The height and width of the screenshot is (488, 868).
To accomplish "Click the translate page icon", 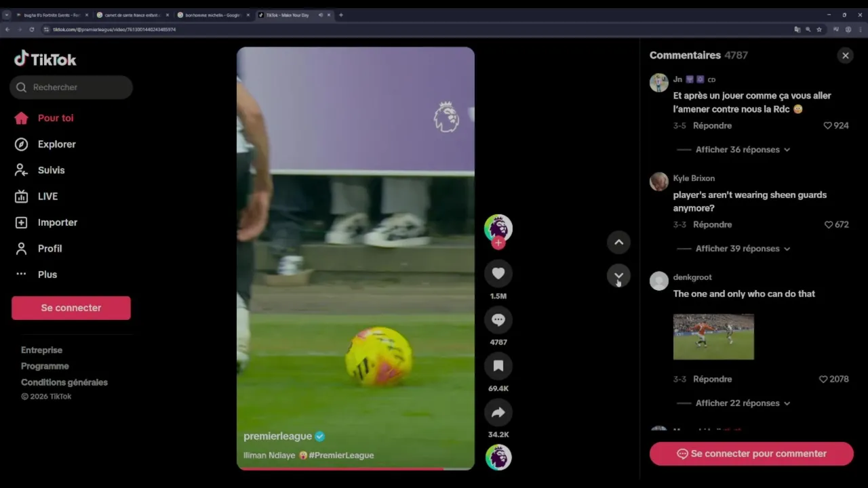I will click(x=797, y=30).
